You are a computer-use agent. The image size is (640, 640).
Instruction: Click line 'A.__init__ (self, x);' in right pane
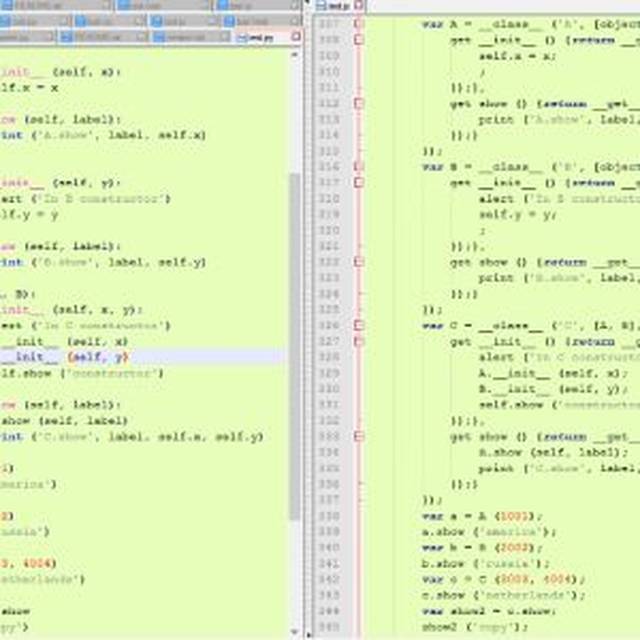click(553, 373)
